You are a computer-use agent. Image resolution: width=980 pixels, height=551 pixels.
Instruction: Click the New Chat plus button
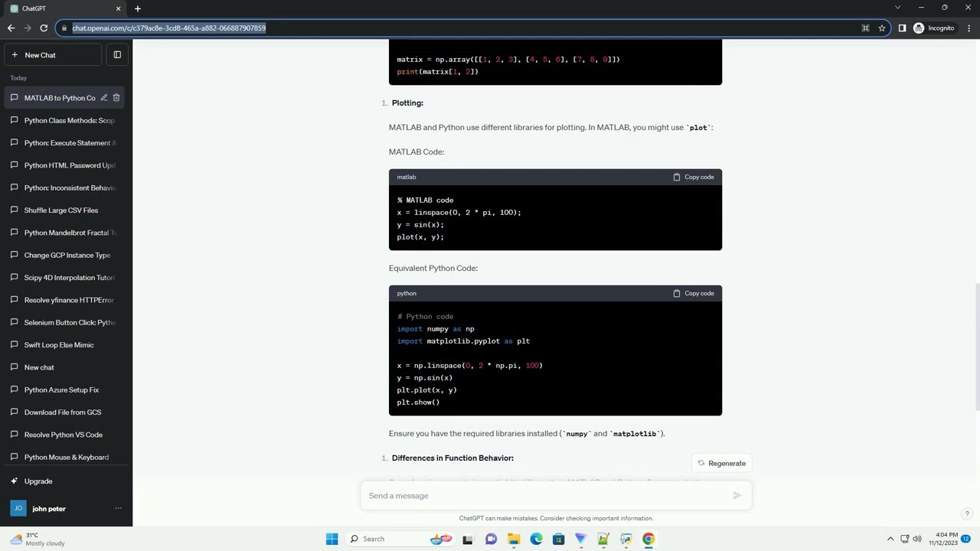(x=52, y=55)
